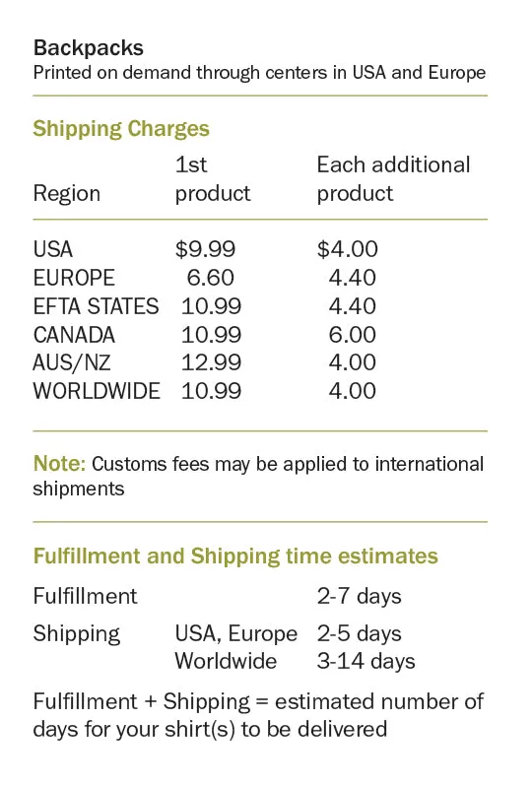This screenshot has height=785, width=532.
Task: Select the WORLDWIDE region label
Action: coord(97,391)
